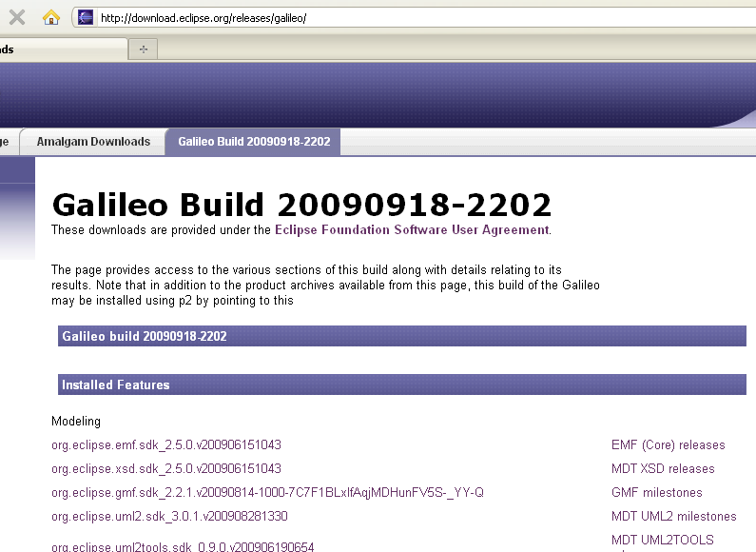Click the Eclipse site favicon in address bar
This screenshot has height=552, width=756.
click(86, 17)
